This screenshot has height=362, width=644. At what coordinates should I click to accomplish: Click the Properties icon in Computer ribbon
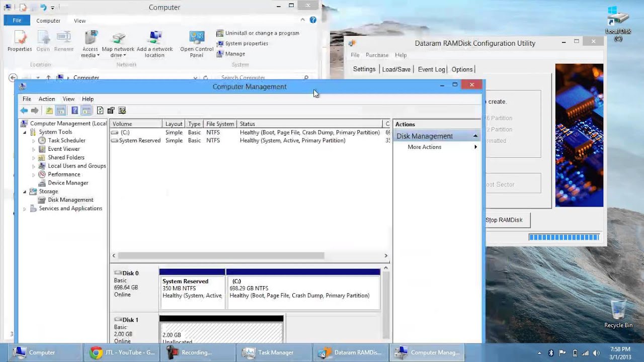point(20,41)
